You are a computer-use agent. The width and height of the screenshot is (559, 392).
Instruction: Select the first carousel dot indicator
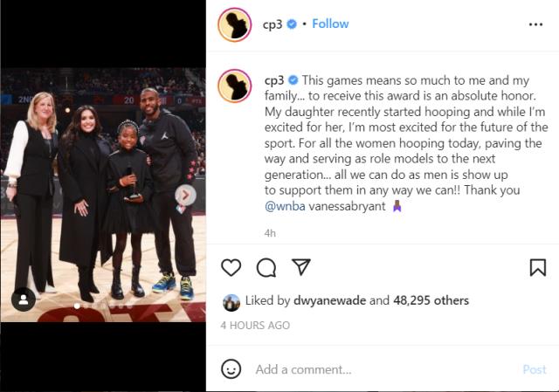77,306
